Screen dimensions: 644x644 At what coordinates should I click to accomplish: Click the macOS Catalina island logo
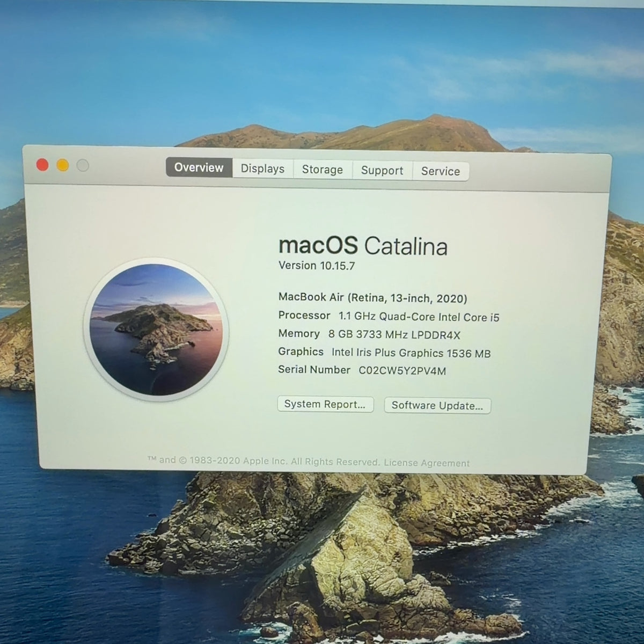pyautogui.click(x=156, y=330)
